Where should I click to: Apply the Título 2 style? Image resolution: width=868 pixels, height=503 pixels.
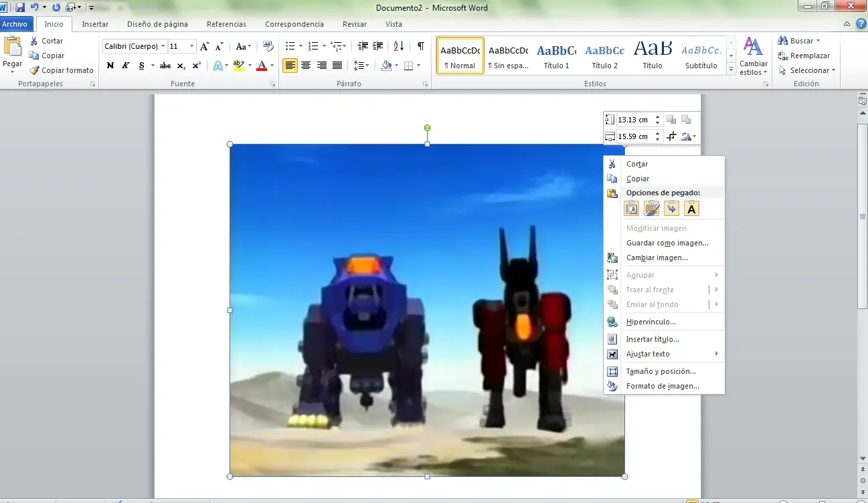pos(605,56)
